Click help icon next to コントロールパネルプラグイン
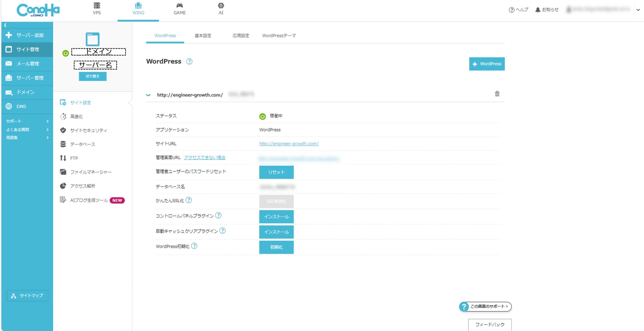This screenshot has width=644, height=331. (x=218, y=216)
